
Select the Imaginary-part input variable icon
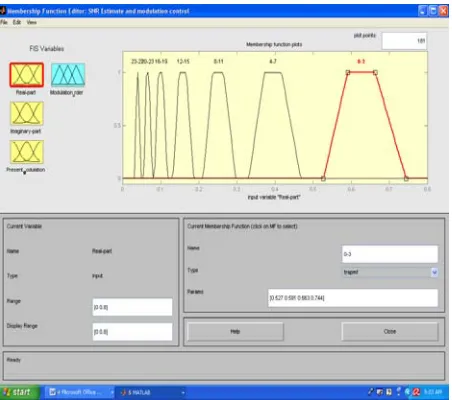(27, 114)
